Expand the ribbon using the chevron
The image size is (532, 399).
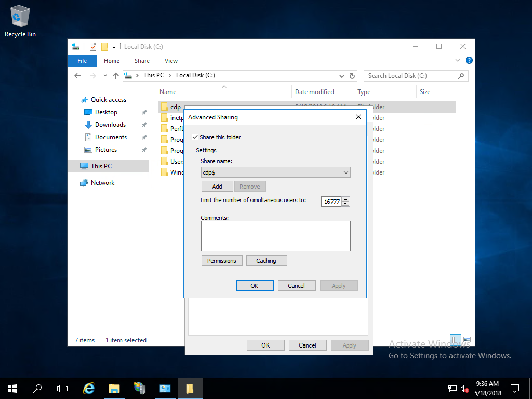458,61
